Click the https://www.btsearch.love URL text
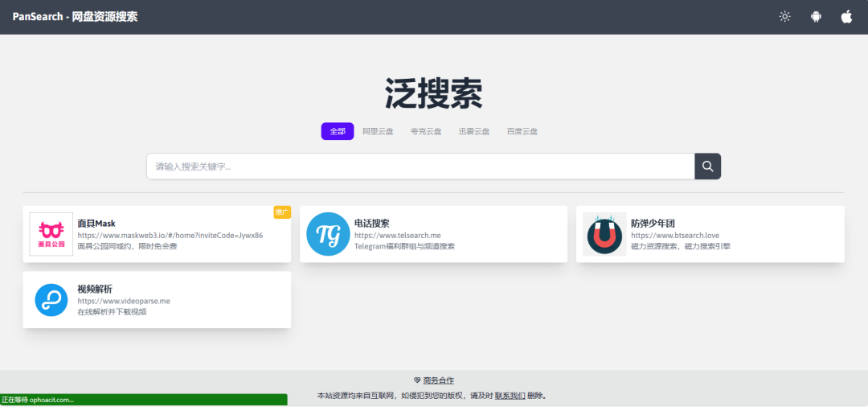This screenshot has height=407, width=868. (675, 236)
